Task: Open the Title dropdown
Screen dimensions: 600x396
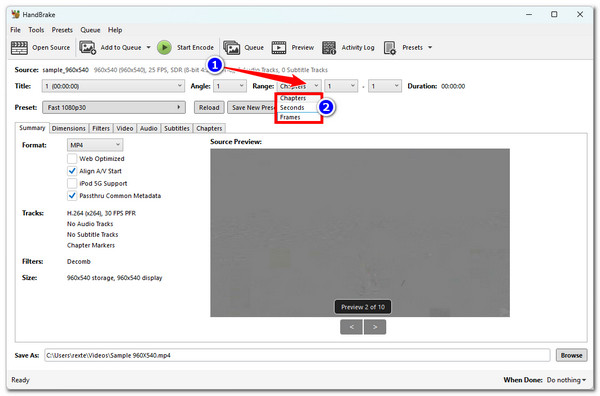Action: point(113,86)
